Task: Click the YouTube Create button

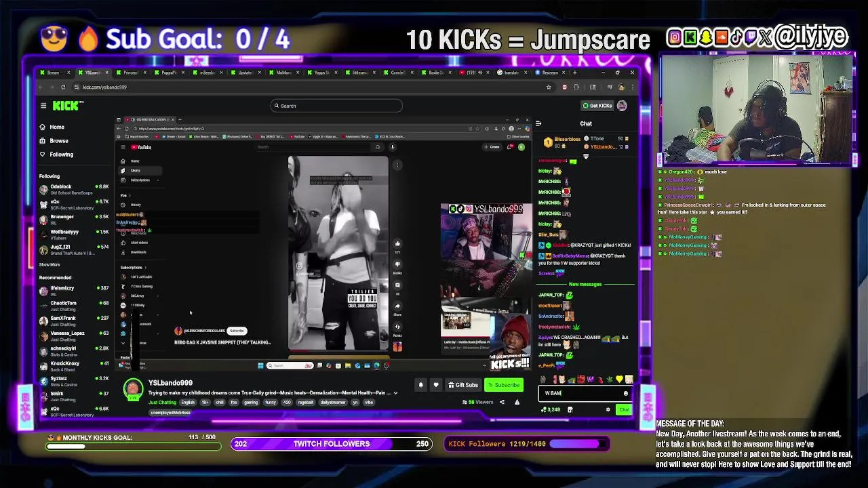Action: (492, 147)
